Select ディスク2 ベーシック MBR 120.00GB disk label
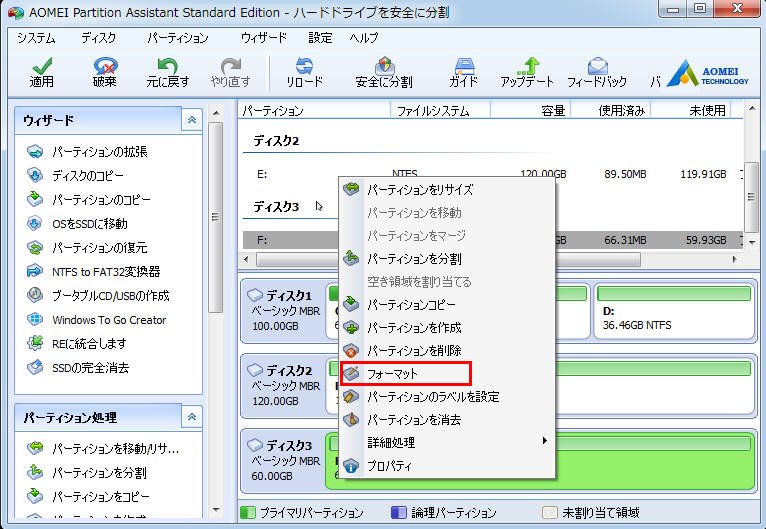This screenshot has width=766, height=529. [x=285, y=386]
